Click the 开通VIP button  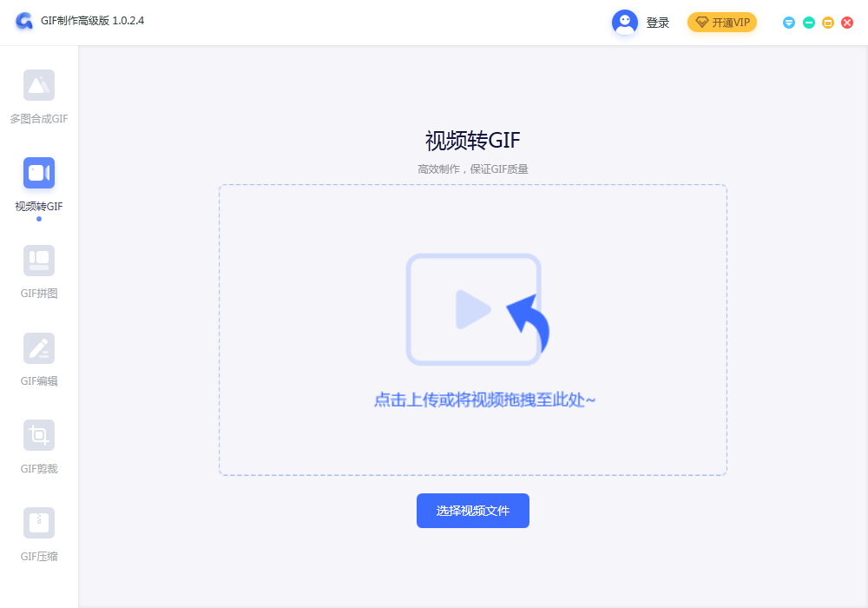click(722, 23)
